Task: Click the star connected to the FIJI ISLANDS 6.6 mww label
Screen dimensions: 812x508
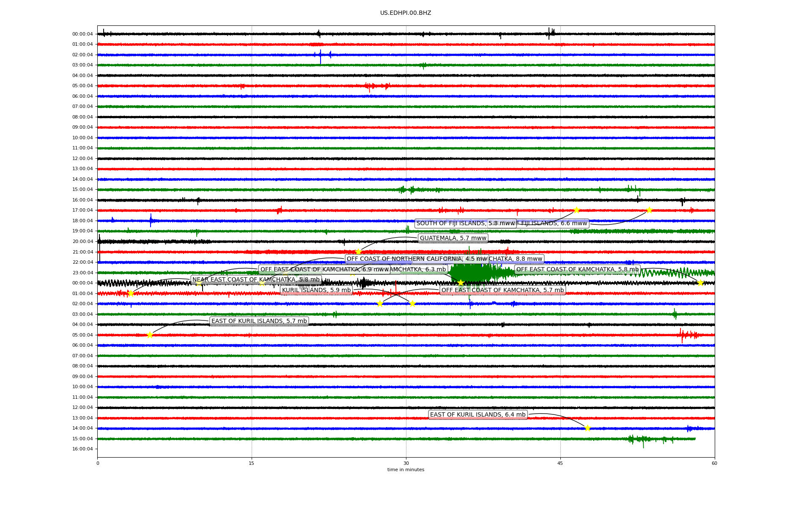Action: 649,210
